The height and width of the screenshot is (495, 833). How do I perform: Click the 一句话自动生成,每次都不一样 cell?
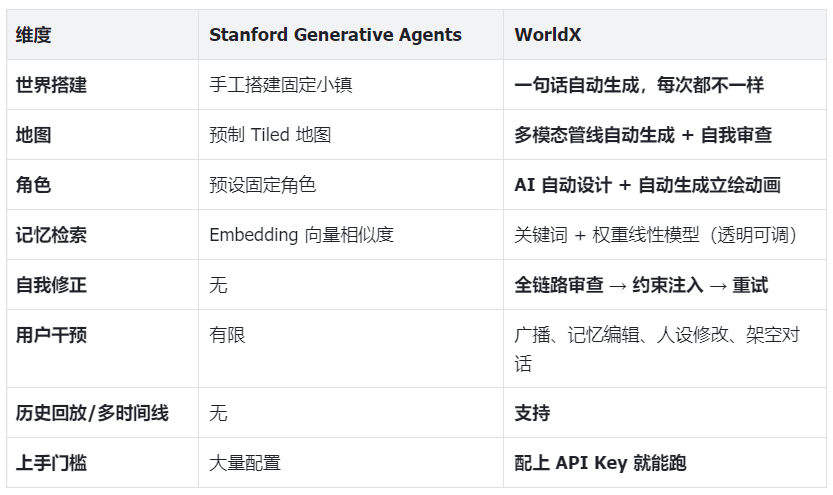pos(665,85)
